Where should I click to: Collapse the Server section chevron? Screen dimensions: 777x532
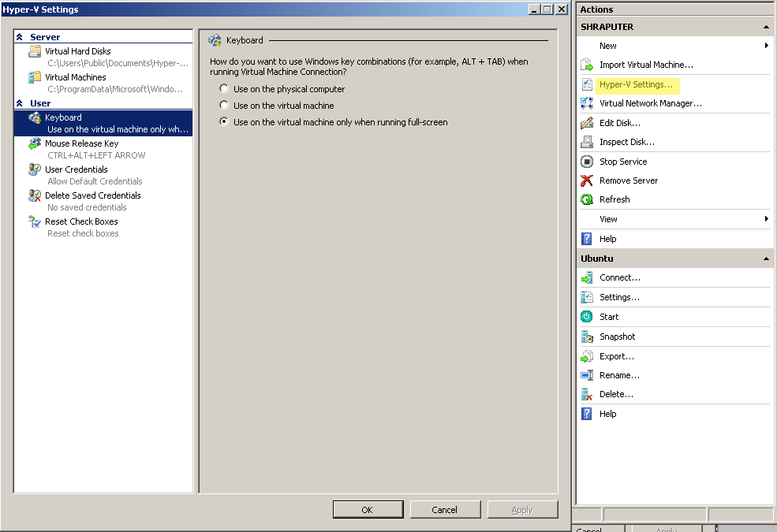[x=19, y=36]
